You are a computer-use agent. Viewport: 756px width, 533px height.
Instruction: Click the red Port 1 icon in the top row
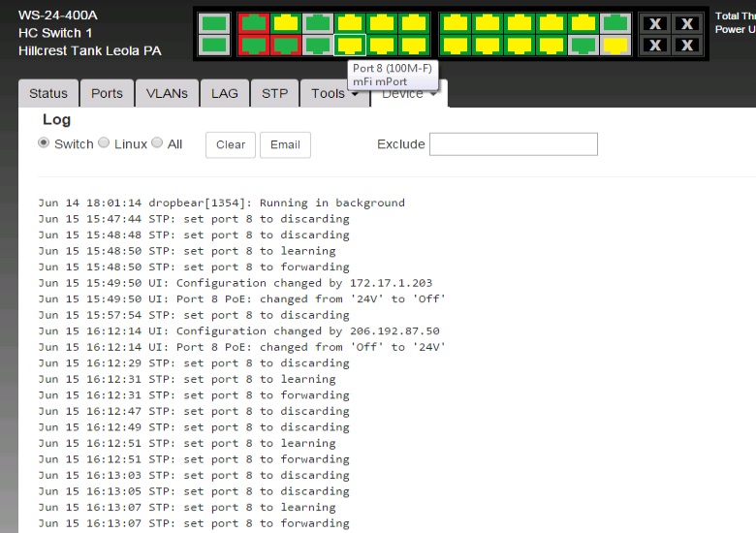coord(254,23)
